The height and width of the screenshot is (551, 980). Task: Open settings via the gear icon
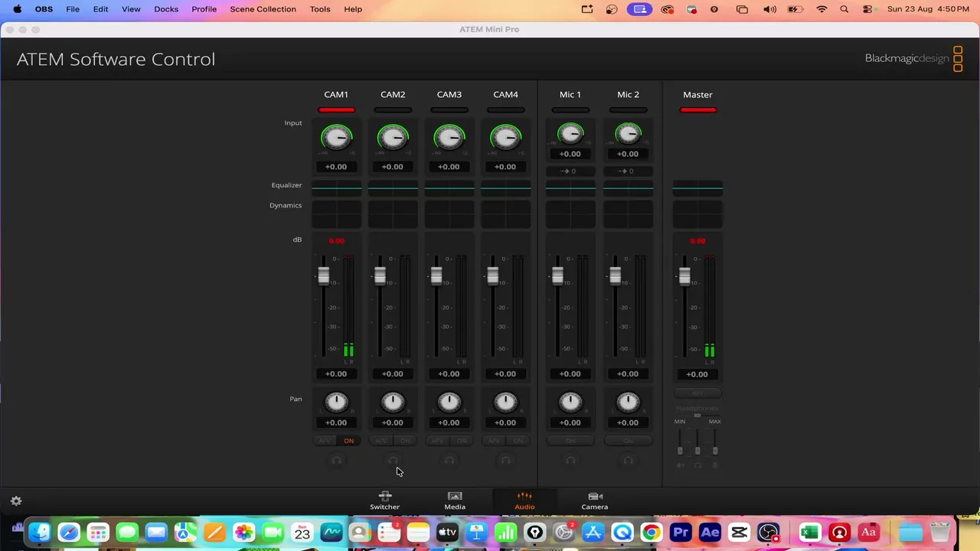pyautogui.click(x=16, y=501)
